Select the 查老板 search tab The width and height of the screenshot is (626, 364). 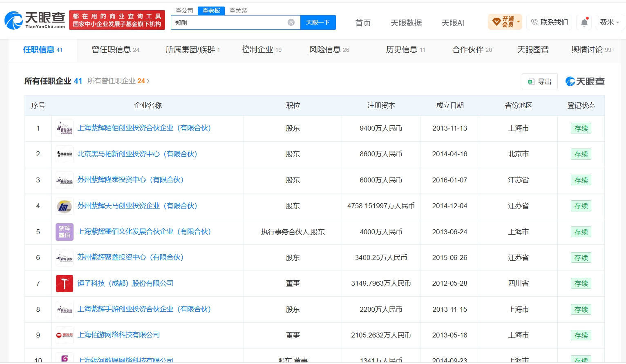tap(211, 11)
